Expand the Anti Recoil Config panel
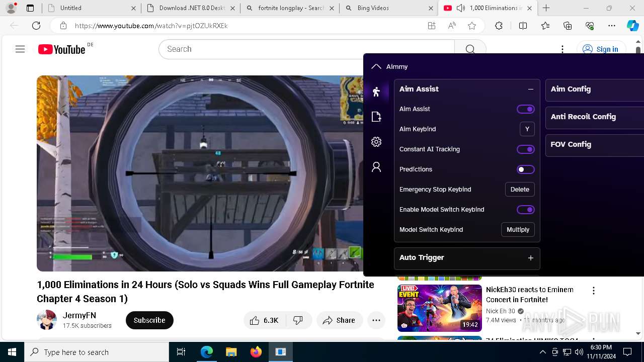644x362 pixels. pyautogui.click(x=595, y=117)
